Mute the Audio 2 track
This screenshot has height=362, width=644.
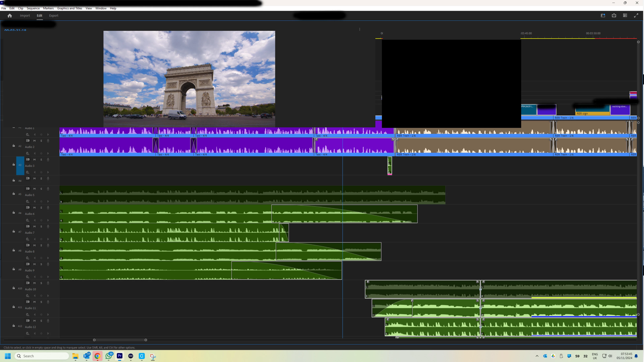35,141
